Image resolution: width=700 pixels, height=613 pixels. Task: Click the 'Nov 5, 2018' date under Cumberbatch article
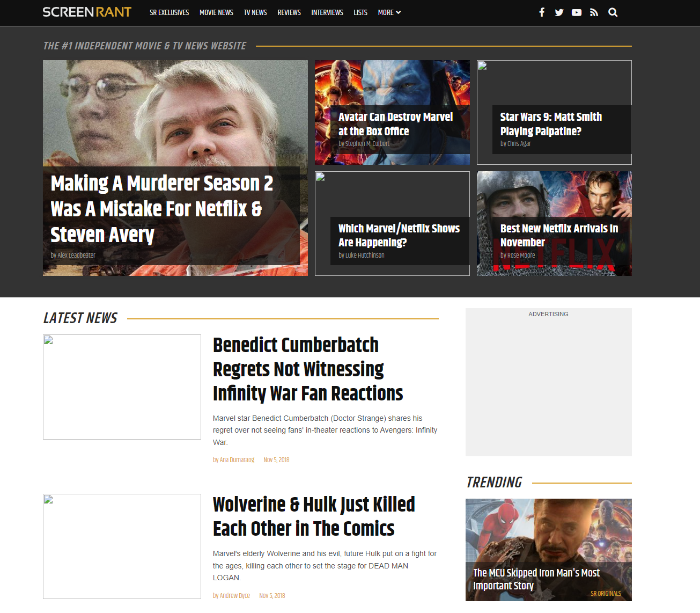(276, 460)
